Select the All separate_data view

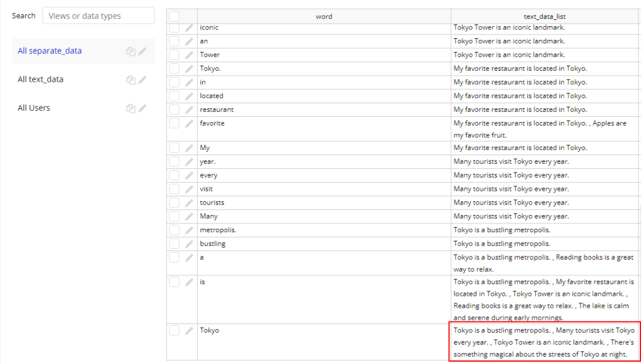(49, 51)
